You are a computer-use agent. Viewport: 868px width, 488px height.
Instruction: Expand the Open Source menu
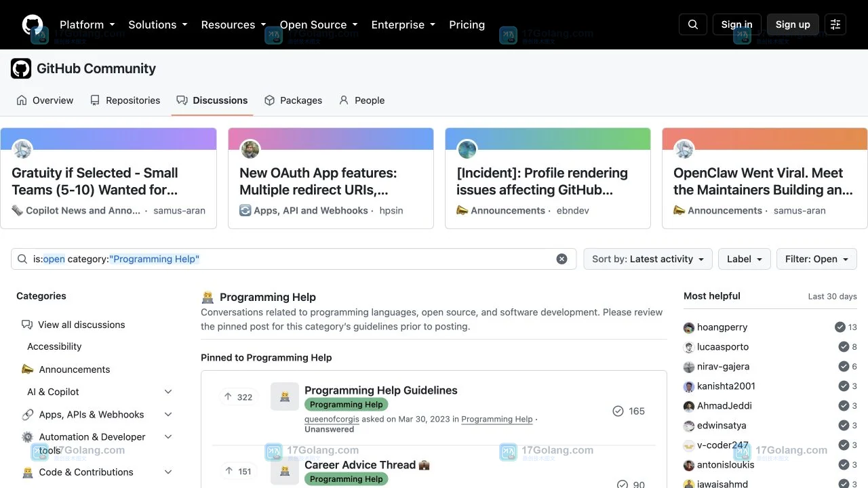point(318,24)
